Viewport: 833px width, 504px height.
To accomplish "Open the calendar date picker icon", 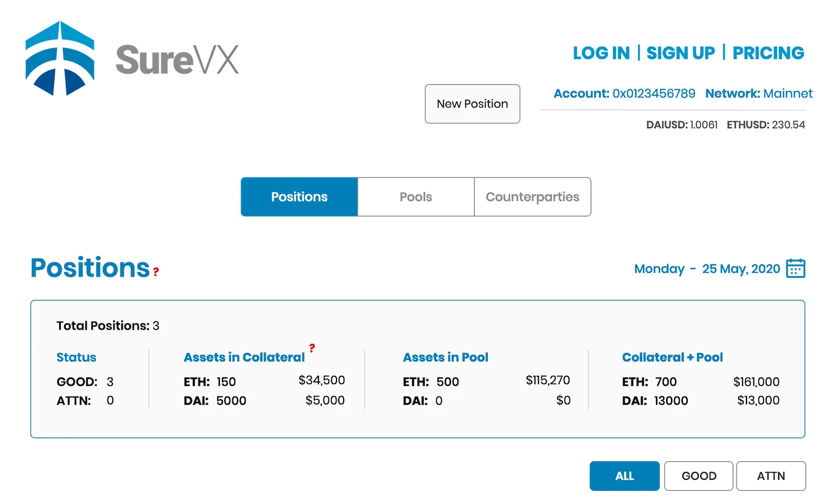I will [795, 268].
